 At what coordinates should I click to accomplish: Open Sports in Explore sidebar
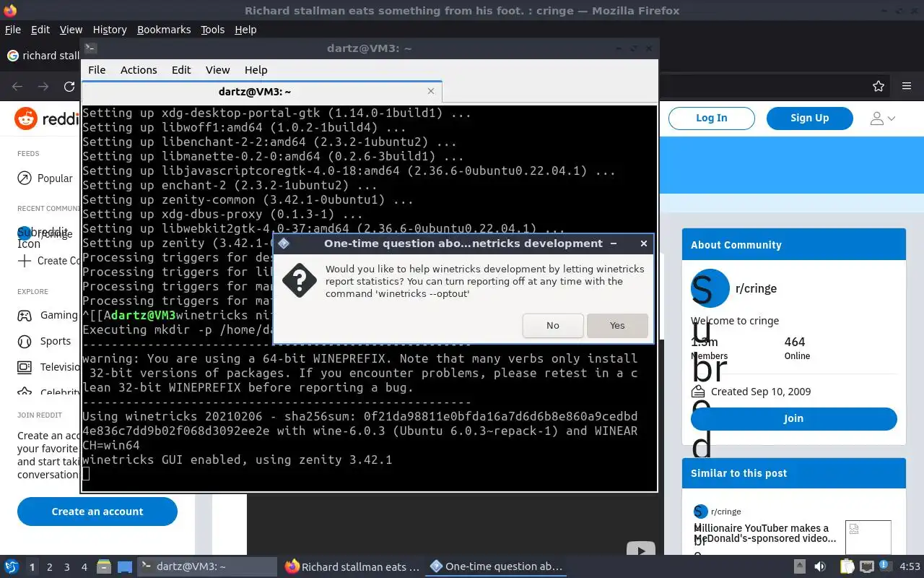coord(45,341)
